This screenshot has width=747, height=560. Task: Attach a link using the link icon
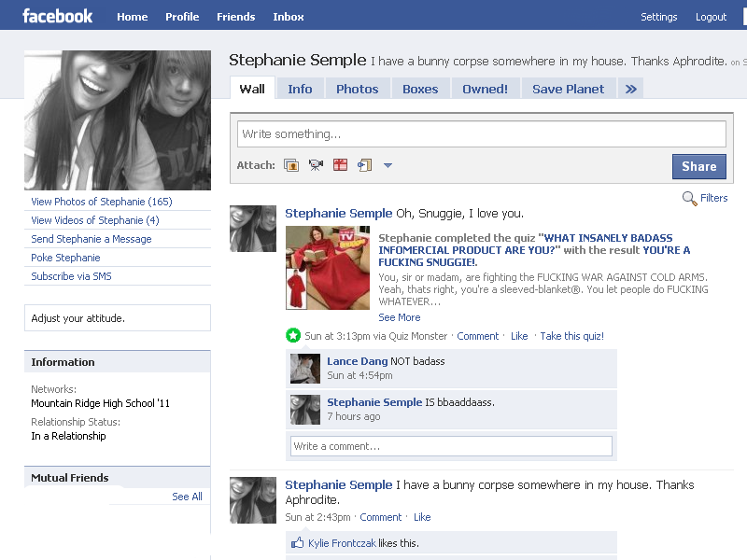[x=363, y=165]
